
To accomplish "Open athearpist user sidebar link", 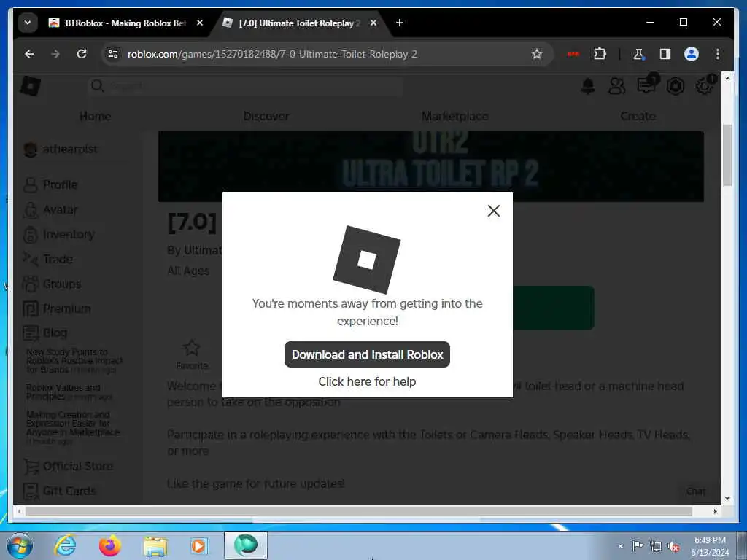I will click(61, 149).
